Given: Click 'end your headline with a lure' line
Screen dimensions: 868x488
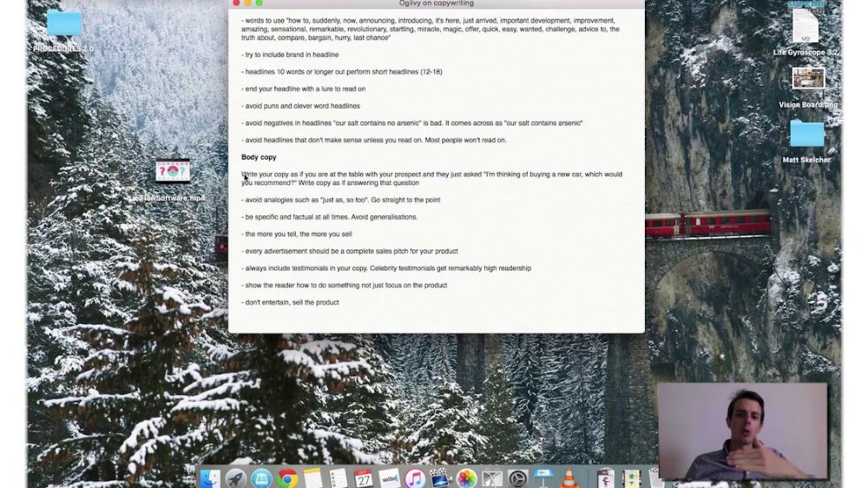Looking at the screenshot, I should pyautogui.click(x=303, y=89).
